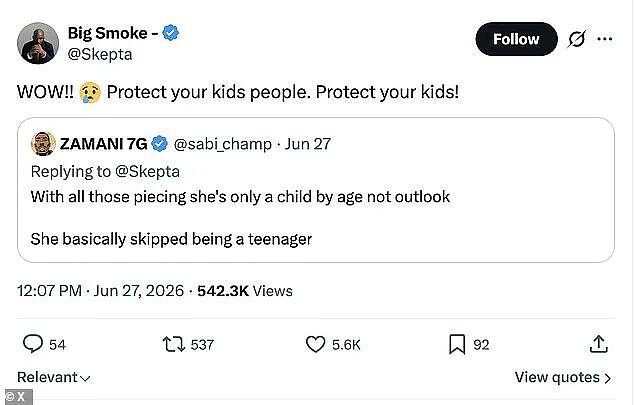Follow the @Skepta account
The height and width of the screenshot is (405, 634).
tap(516, 39)
